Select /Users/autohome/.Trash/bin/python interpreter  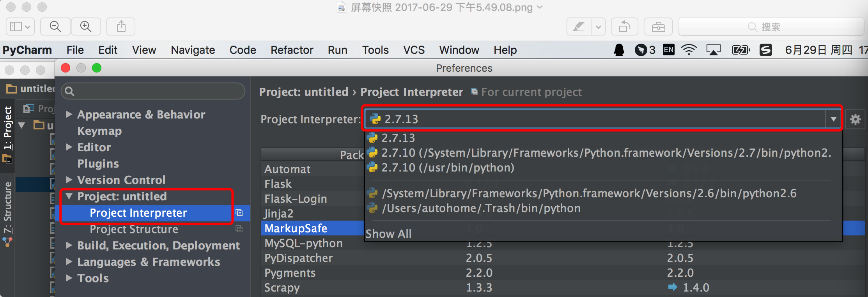click(603, 208)
